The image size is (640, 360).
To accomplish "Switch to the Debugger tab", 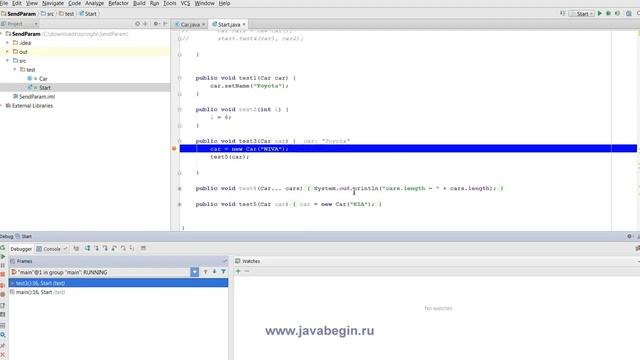I will (21, 249).
